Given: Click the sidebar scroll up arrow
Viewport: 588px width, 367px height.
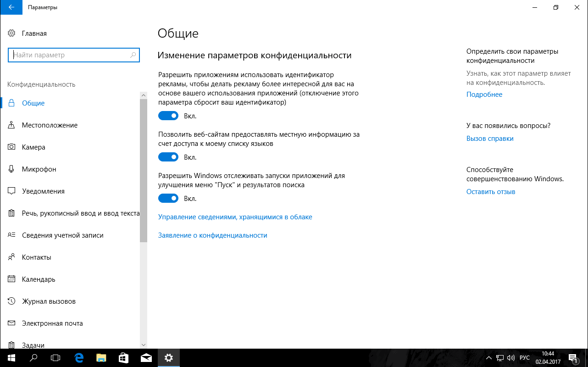Looking at the screenshot, I should click(x=144, y=95).
